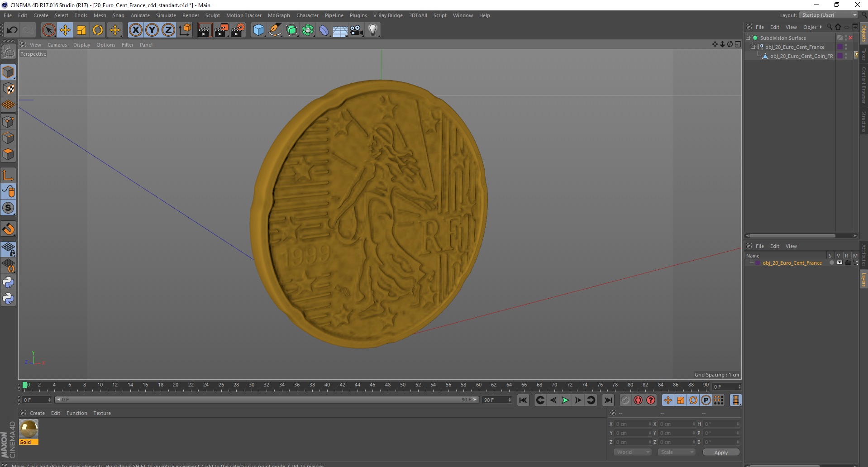Click the Undo arrow icon

coord(12,30)
